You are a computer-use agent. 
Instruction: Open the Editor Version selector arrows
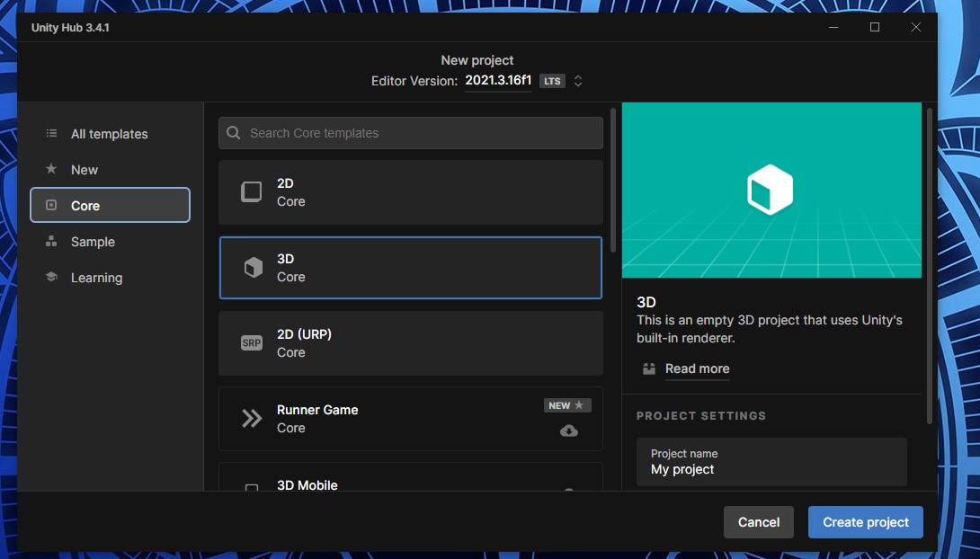(578, 81)
